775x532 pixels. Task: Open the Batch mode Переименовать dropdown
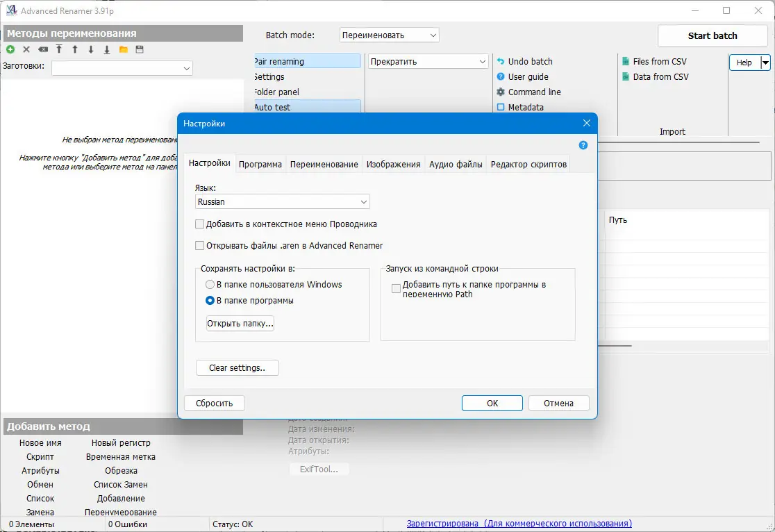pos(390,35)
